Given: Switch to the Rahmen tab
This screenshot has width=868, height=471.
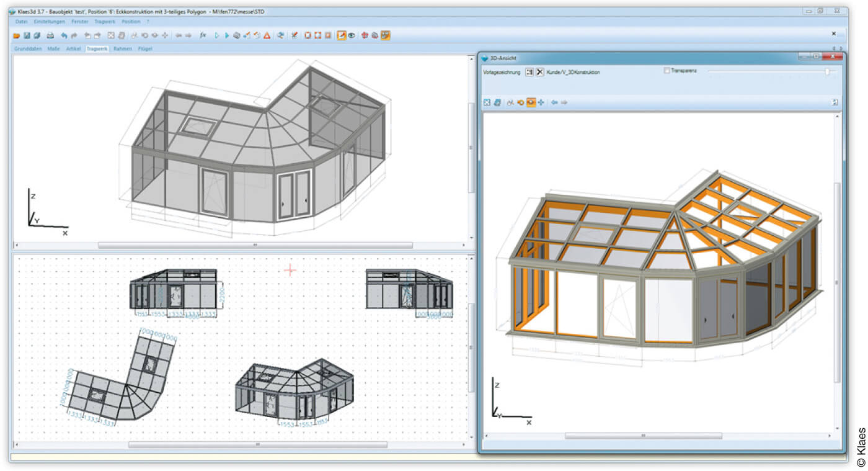Looking at the screenshot, I should (122, 48).
